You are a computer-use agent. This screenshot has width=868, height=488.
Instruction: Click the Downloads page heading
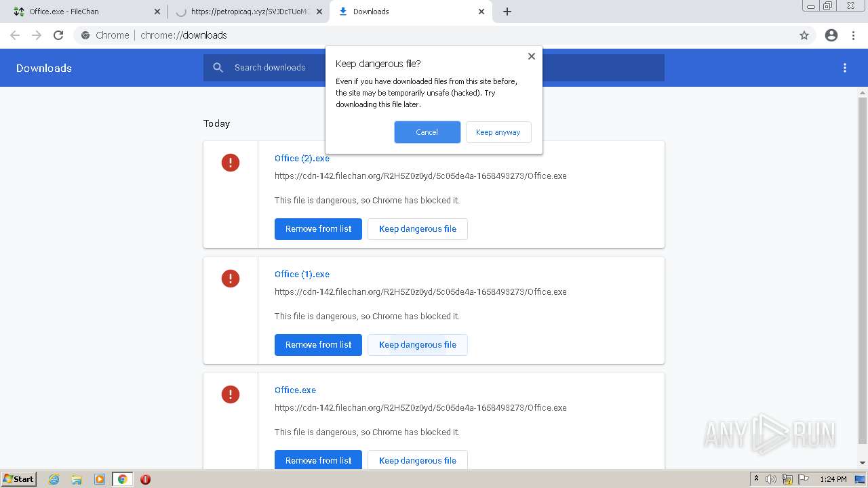point(44,68)
